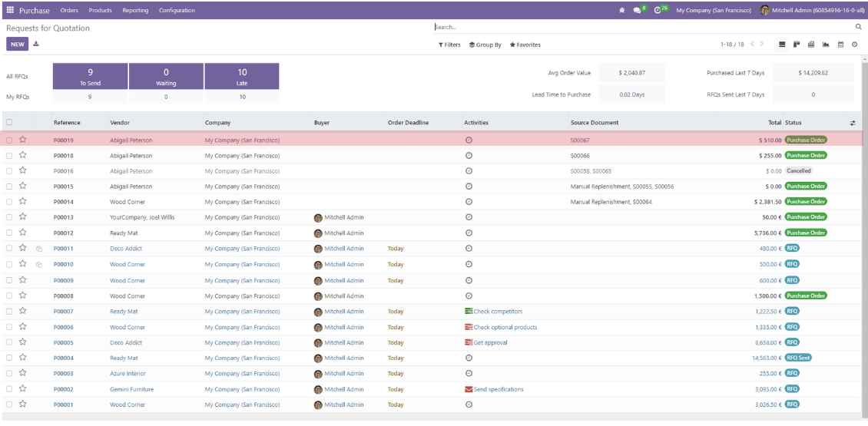Open the debug bug icon menu
The width and height of the screenshot is (868, 426).
tap(621, 11)
